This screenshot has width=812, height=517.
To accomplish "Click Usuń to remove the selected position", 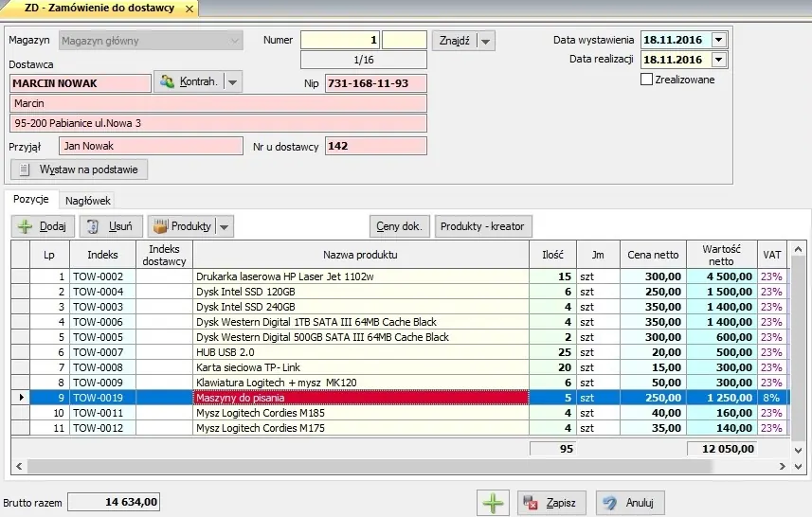I will click(x=110, y=226).
